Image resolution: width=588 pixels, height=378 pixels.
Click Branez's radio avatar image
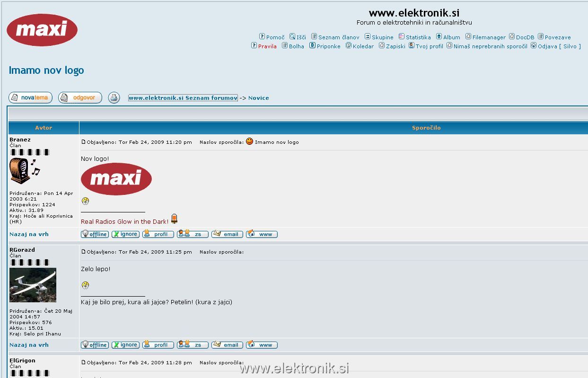pyautogui.click(x=25, y=171)
